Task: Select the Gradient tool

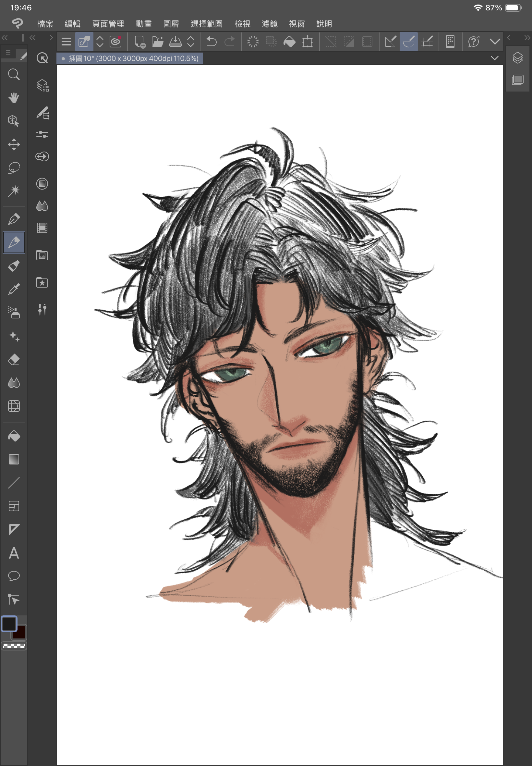Action: pyautogui.click(x=14, y=460)
